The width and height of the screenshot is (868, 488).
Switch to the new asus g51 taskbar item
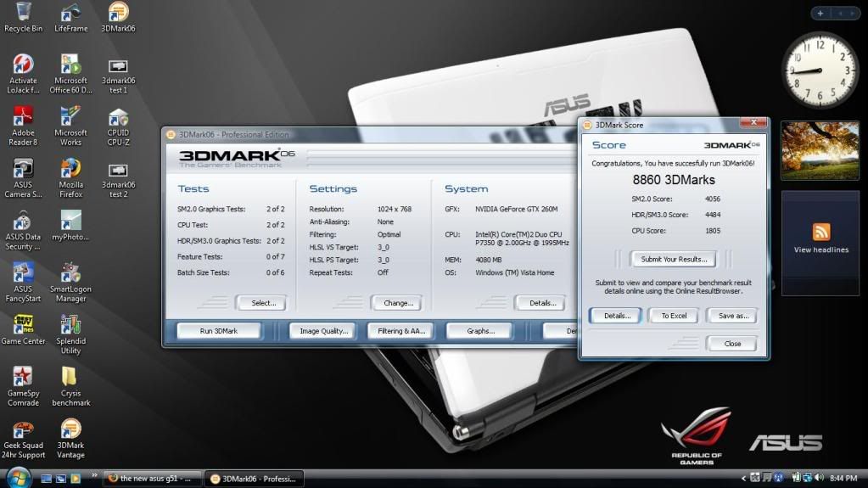tap(151, 479)
